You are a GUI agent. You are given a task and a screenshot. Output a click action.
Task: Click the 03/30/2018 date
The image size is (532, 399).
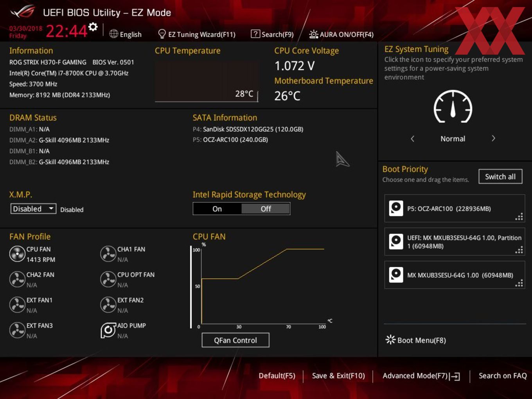26,28
